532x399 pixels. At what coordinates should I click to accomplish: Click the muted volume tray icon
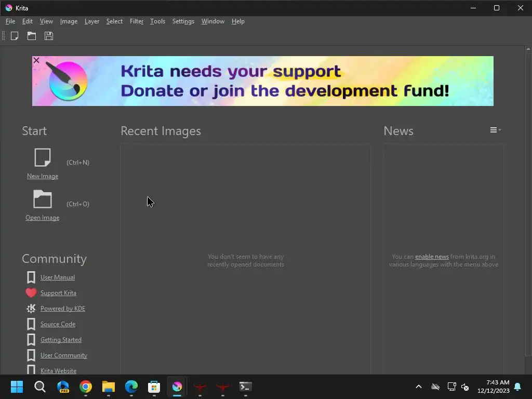[x=465, y=387]
